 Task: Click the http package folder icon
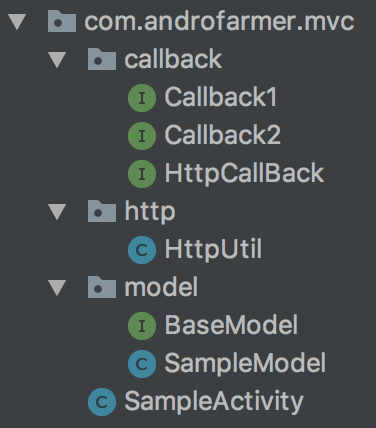(x=102, y=211)
